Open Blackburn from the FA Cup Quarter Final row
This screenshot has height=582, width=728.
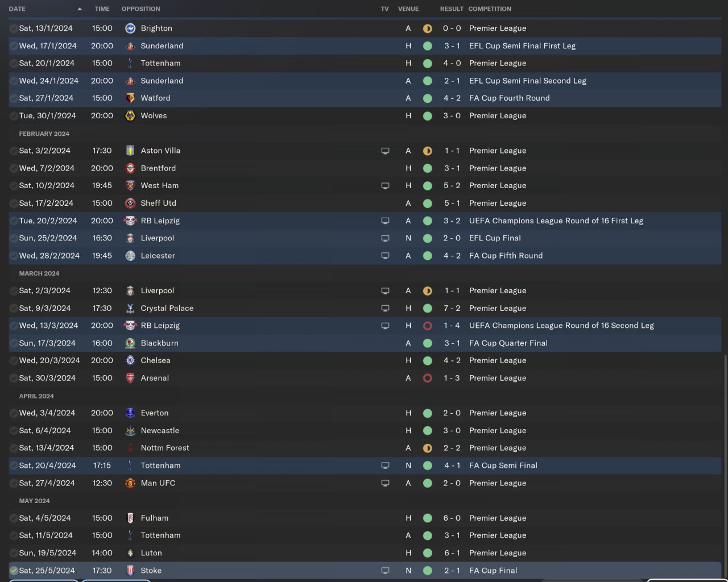(159, 343)
